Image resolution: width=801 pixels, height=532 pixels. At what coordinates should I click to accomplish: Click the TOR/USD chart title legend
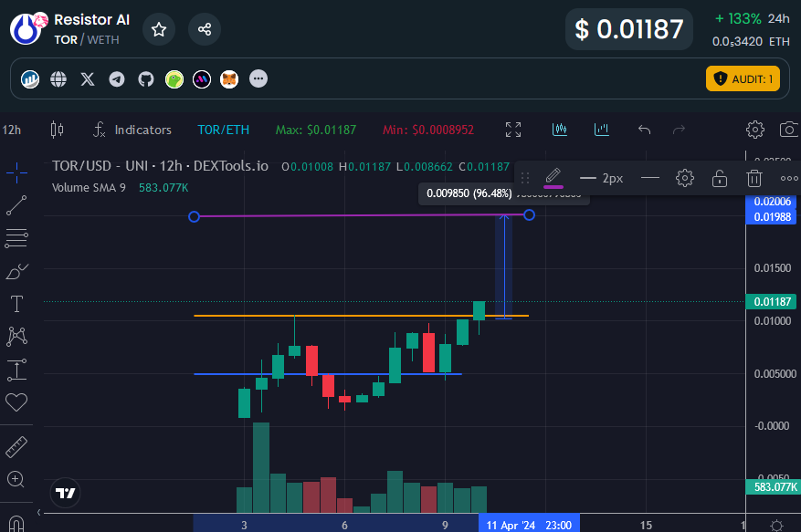[x=160, y=166]
